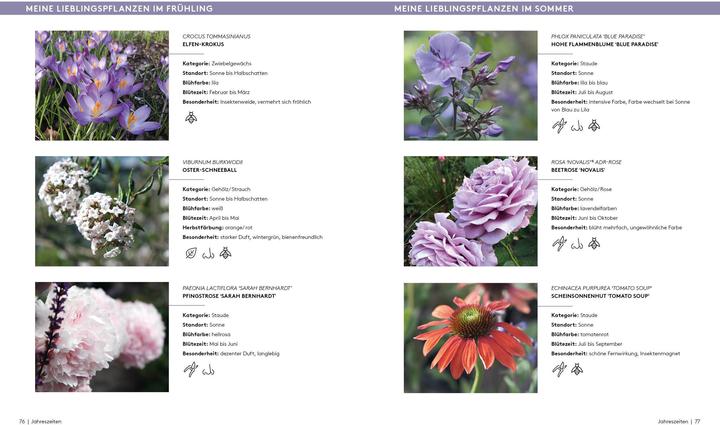This screenshot has height=425, width=720.
Task: Click the botanical name 'Phlox paniculata Blue Paradise'
Action: coord(598,36)
